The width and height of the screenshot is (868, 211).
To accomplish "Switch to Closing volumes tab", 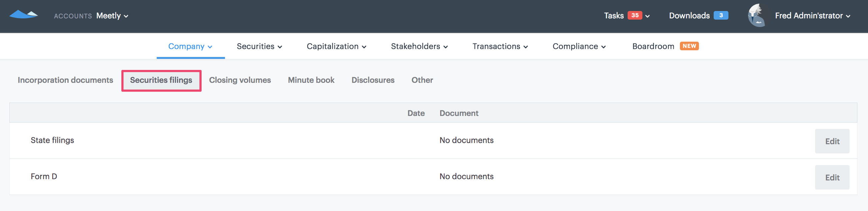I will pos(240,80).
